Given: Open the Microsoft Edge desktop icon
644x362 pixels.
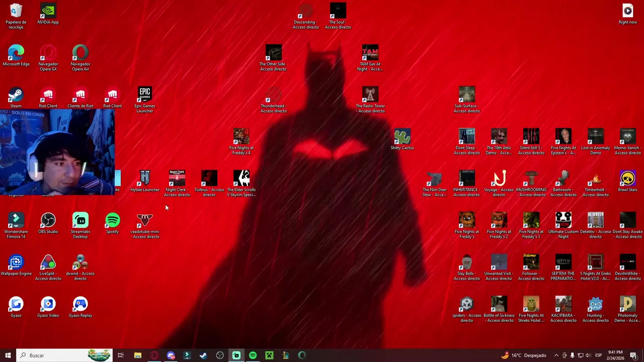Looking at the screenshot, I should tap(16, 56).
